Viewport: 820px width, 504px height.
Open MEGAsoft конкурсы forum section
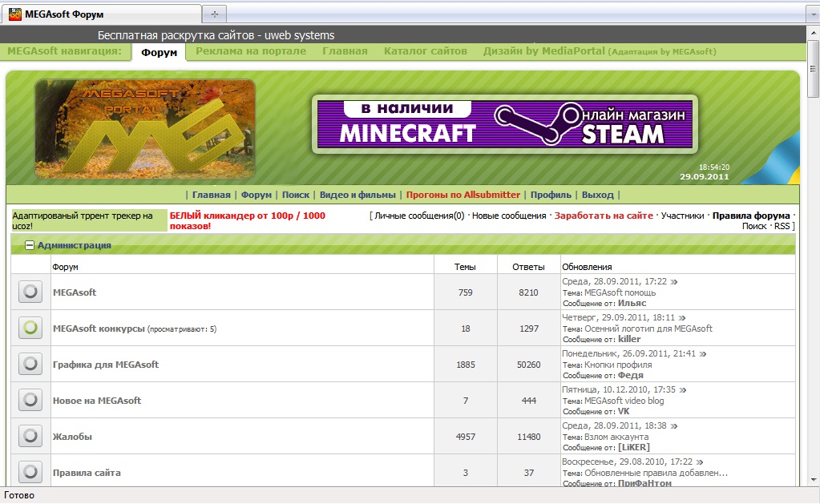99,329
